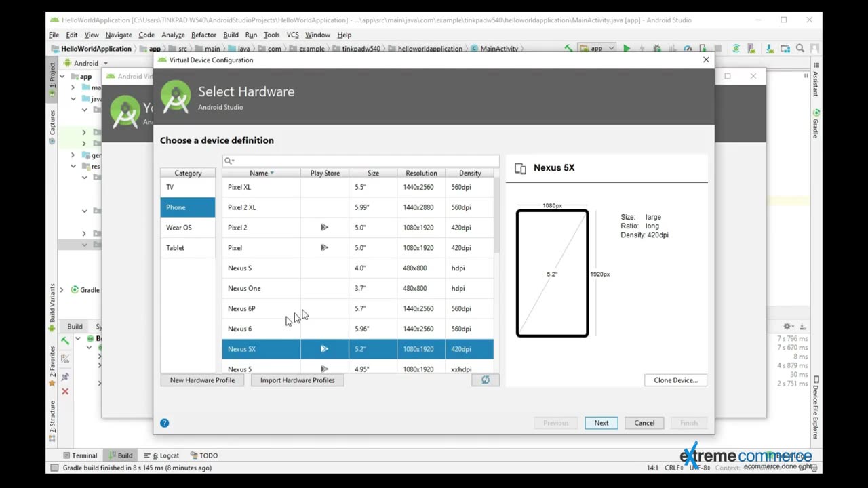
Task: Click the Toggle view icon in Build panel
Action: 65,359
